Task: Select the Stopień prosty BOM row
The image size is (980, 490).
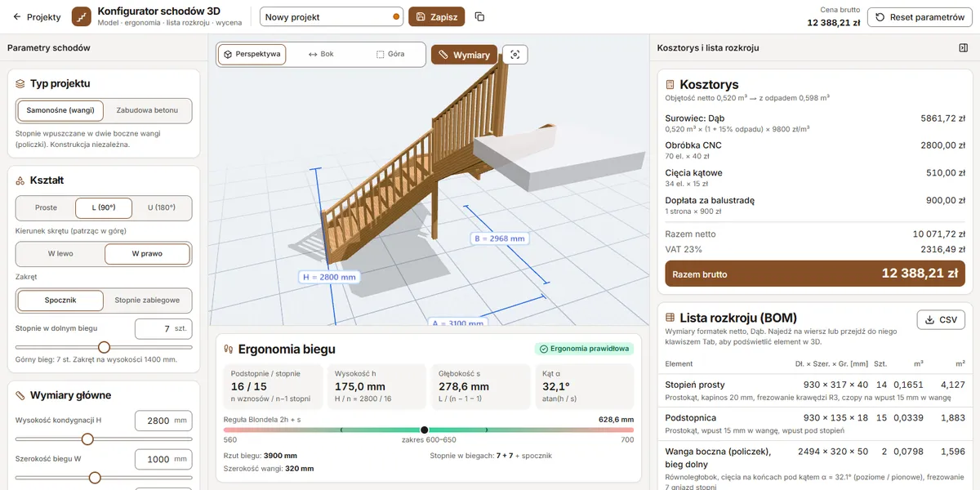Action: click(x=814, y=390)
